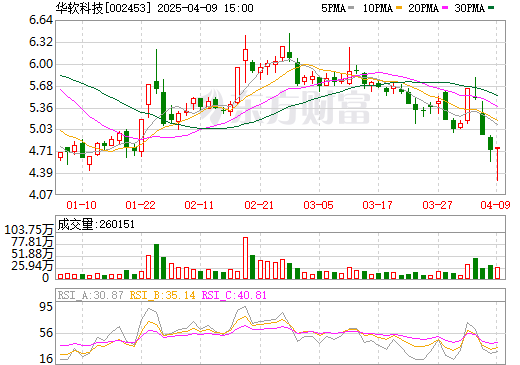
Task: Click the grey 5PMA color marker
Action: coord(351,7)
